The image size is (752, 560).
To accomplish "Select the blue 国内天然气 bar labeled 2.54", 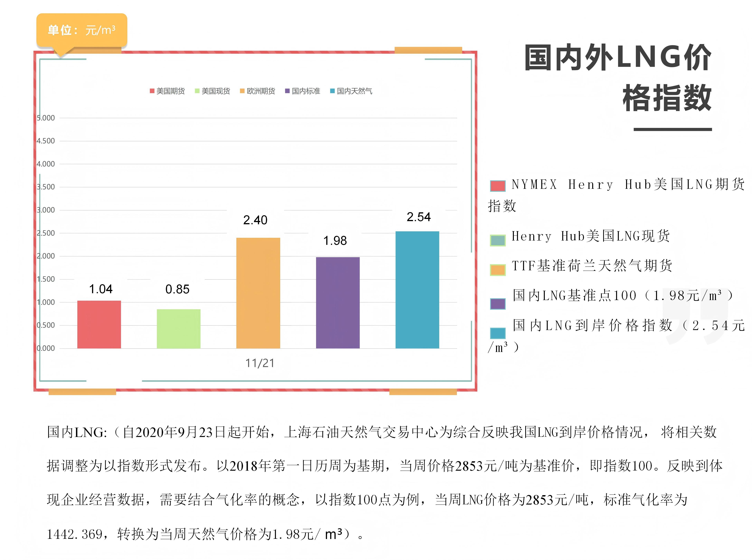I will pyautogui.click(x=418, y=290).
